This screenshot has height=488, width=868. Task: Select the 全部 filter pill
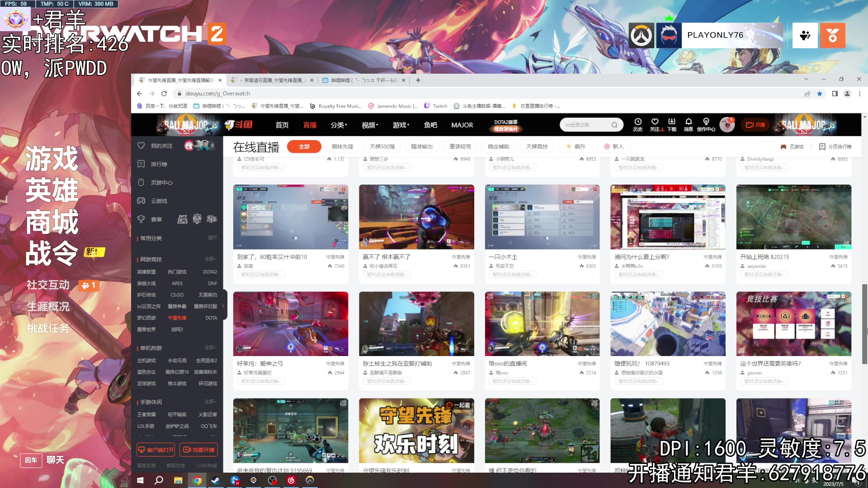tap(304, 146)
